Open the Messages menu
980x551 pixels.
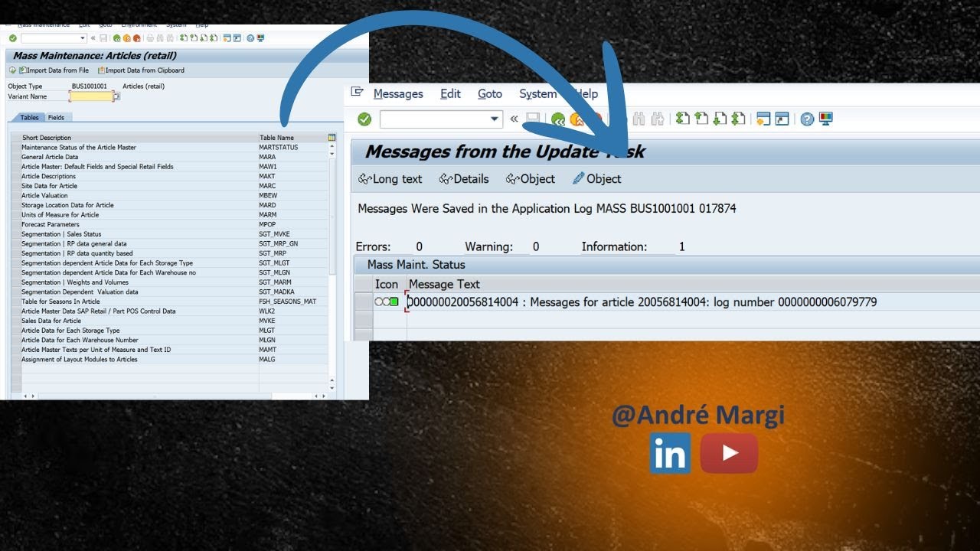[398, 93]
